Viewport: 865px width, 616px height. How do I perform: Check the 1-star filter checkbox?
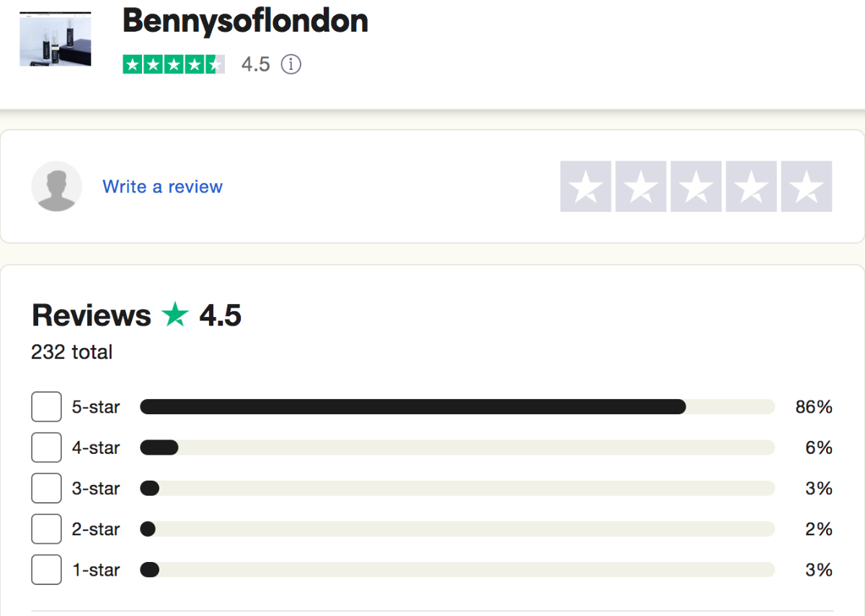(47, 570)
